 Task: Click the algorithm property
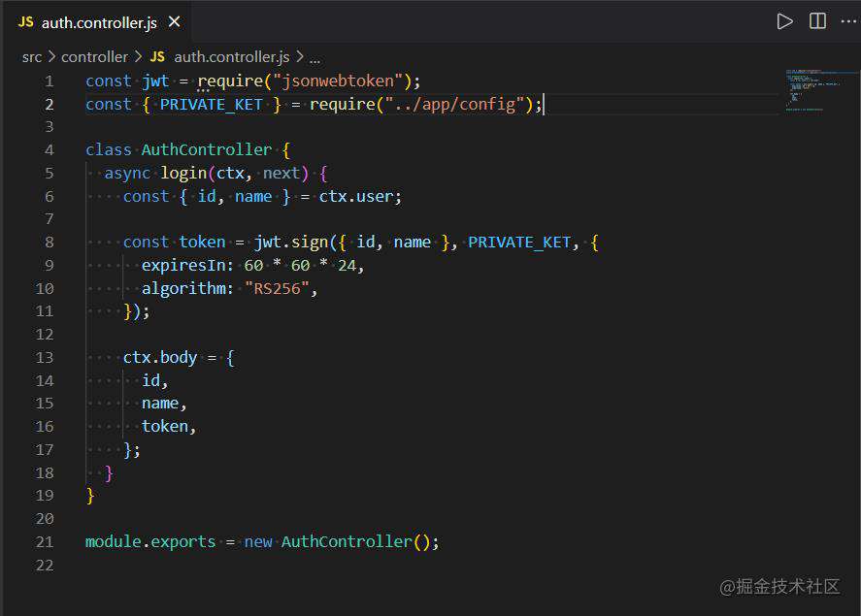(x=183, y=288)
